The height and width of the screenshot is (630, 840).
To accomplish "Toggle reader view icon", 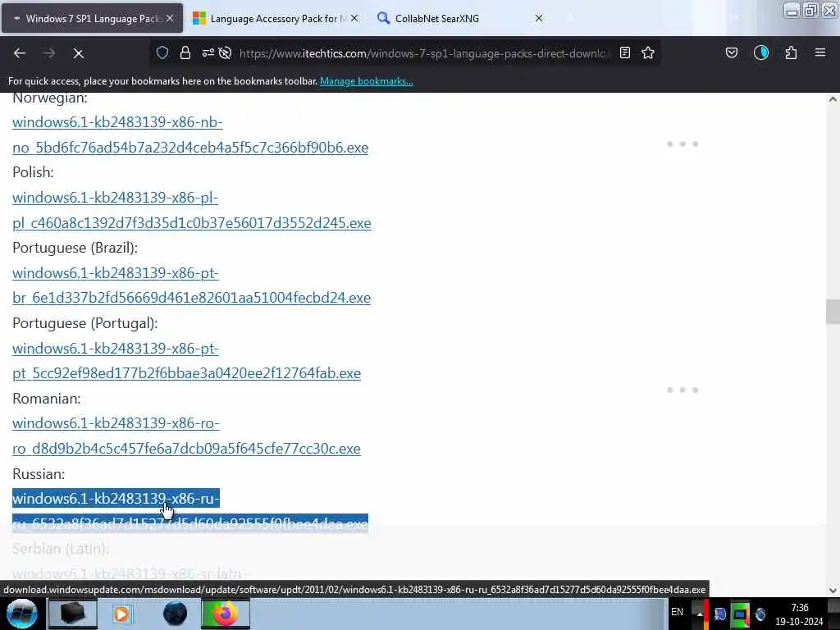I will 624,52.
